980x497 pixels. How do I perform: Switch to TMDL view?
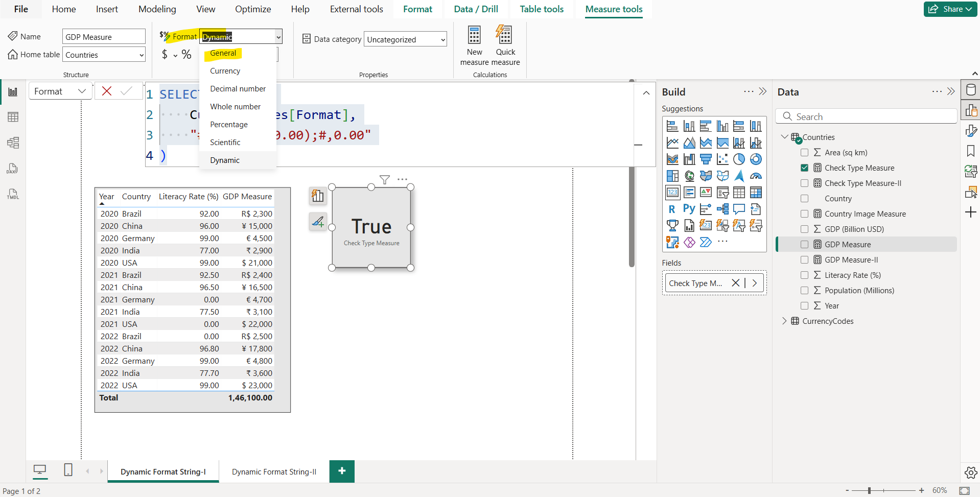[x=13, y=194]
